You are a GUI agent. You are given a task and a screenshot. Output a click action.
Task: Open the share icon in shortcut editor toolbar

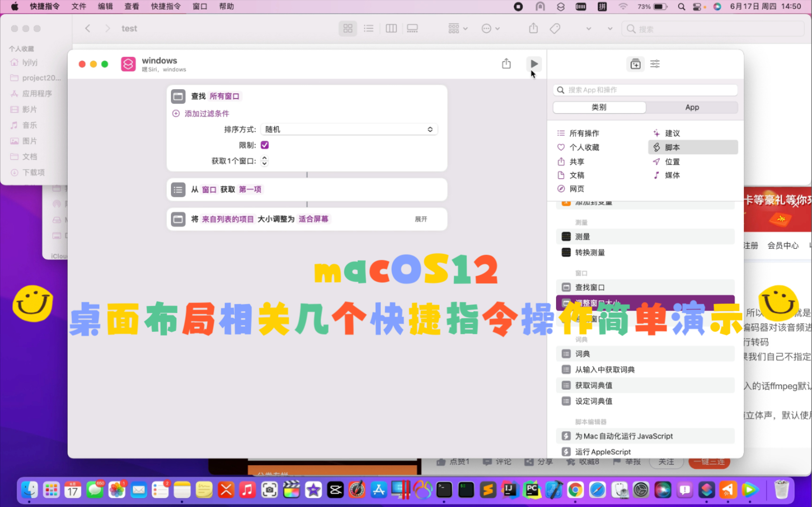(x=506, y=63)
